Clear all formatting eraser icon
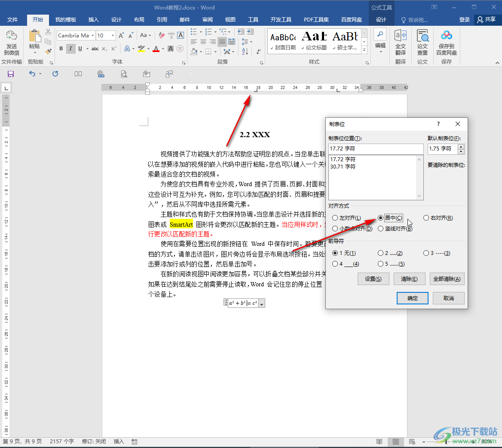 pyautogui.click(x=162, y=35)
